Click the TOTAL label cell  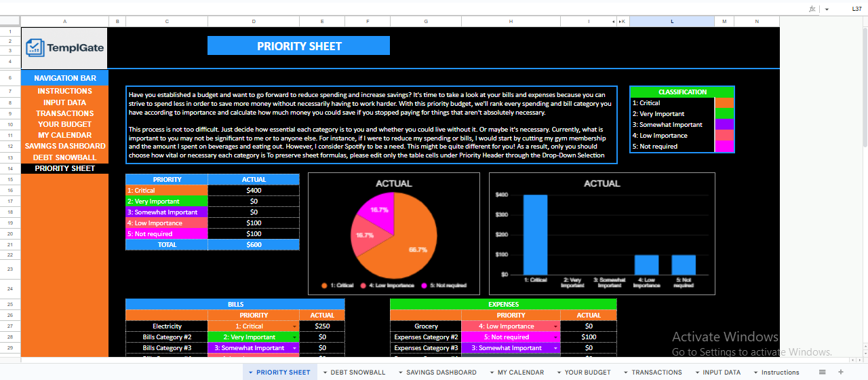pyautogui.click(x=167, y=245)
